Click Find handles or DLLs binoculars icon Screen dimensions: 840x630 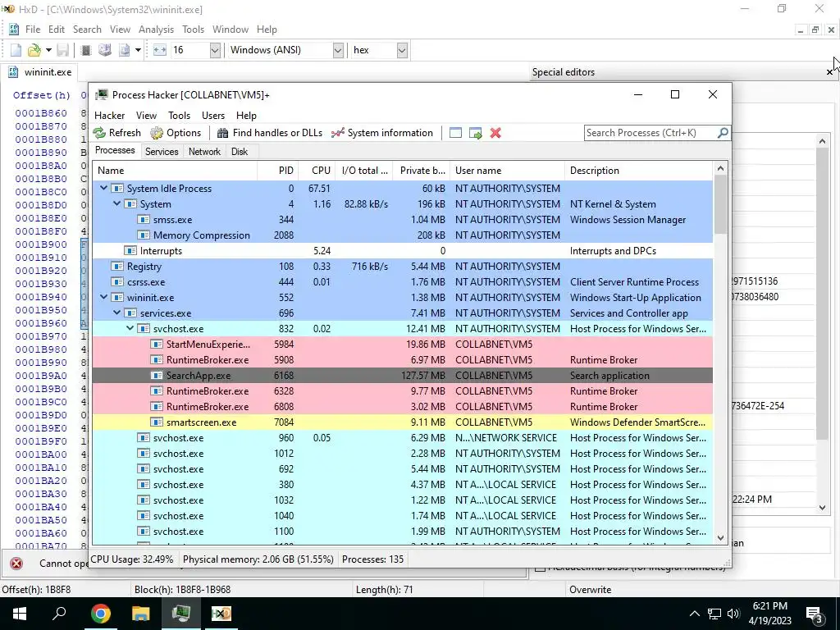pos(222,133)
